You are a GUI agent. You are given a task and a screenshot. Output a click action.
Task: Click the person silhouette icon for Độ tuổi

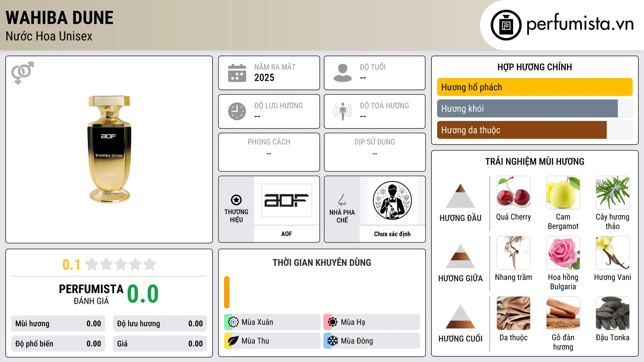[343, 73]
